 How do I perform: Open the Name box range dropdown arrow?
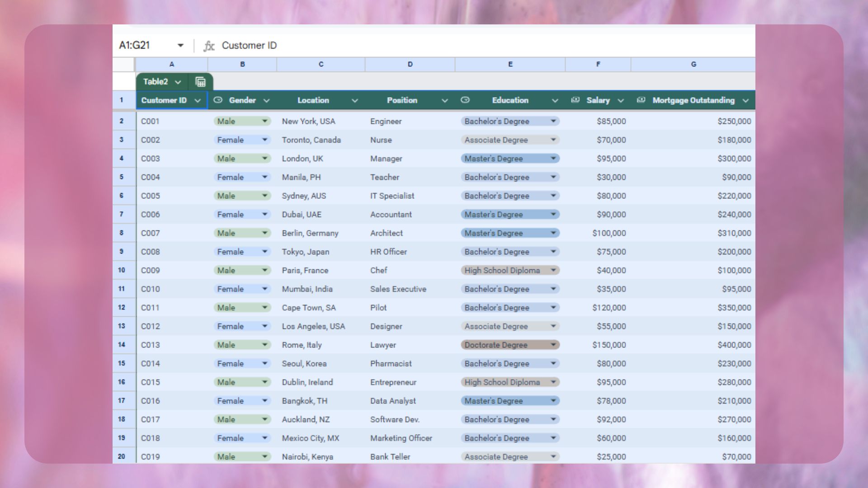pyautogui.click(x=180, y=46)
